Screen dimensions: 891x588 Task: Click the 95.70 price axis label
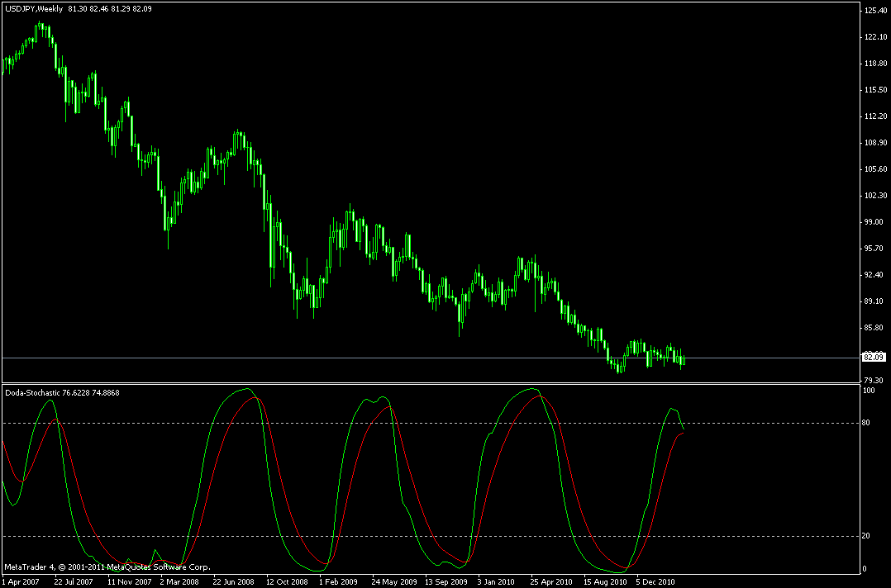[874, 249]
